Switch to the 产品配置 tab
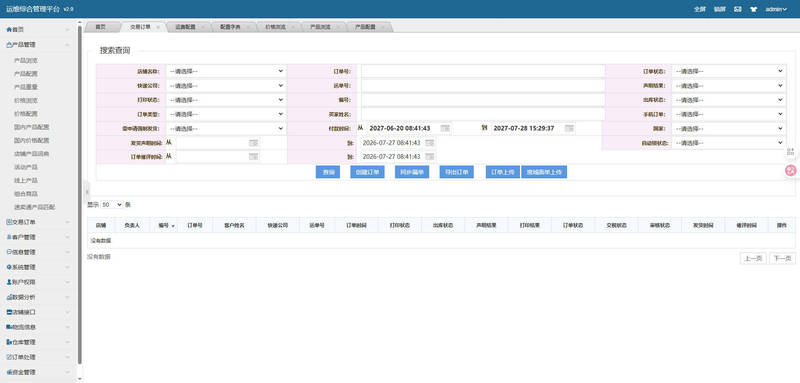Image resolution: width=800 pixels, height=383 pixels. [365, 27]
